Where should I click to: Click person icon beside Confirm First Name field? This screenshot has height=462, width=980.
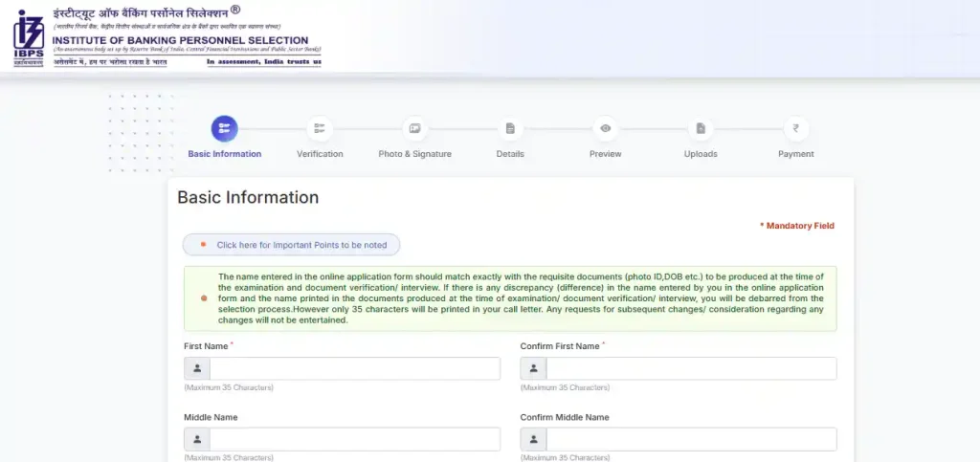[533, 368]
